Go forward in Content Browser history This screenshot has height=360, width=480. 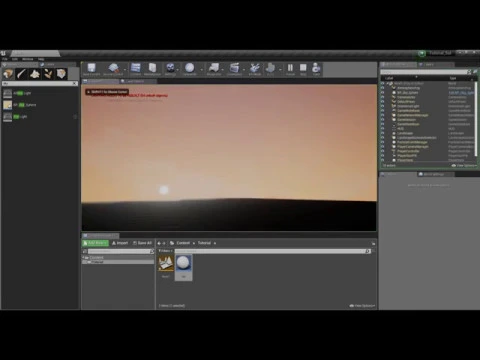(164, 243)
